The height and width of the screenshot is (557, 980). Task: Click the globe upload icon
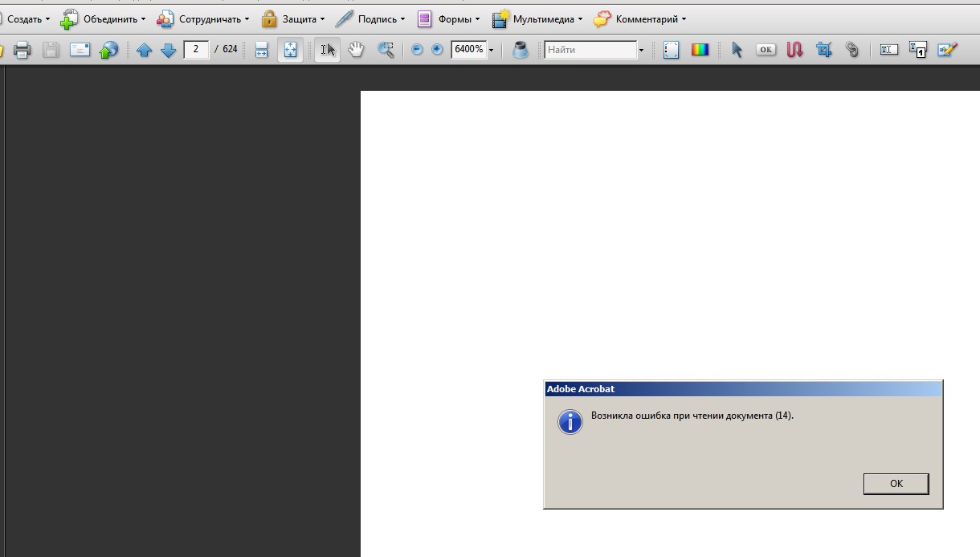108,50
